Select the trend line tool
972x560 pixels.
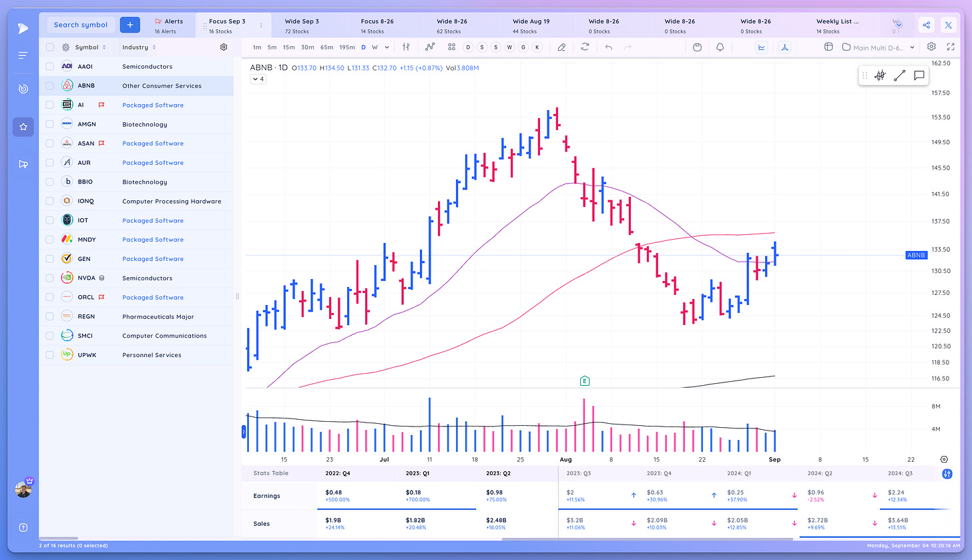click(899, 75)
